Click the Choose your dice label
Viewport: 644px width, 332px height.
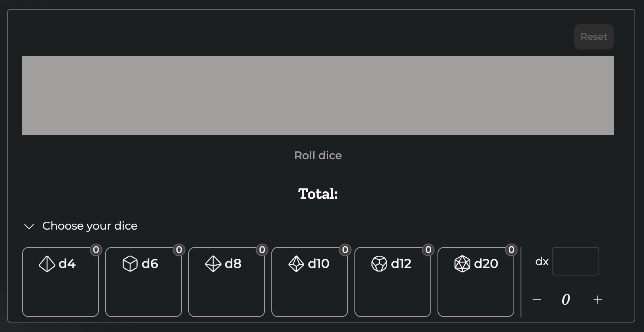90,226
